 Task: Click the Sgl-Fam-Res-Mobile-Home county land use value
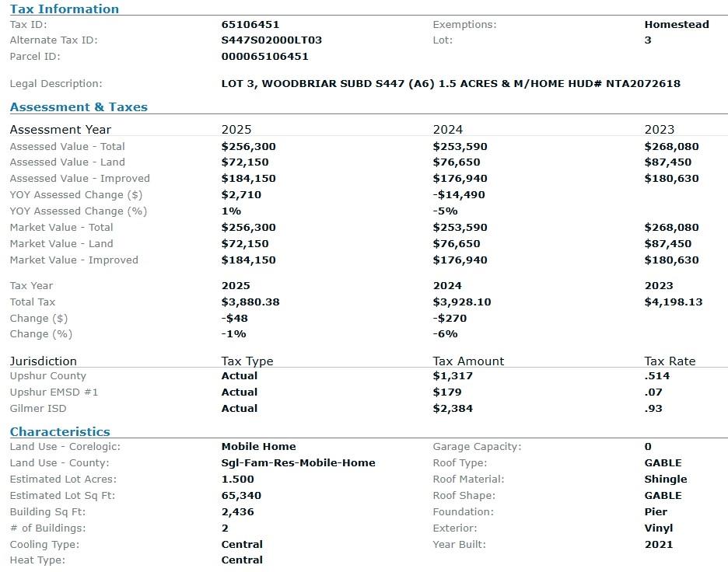(x=298, y=463)
